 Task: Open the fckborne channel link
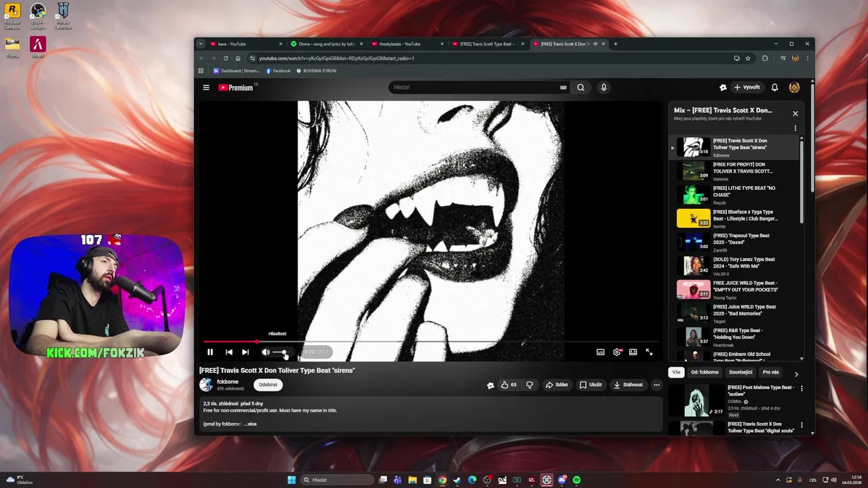227,382
